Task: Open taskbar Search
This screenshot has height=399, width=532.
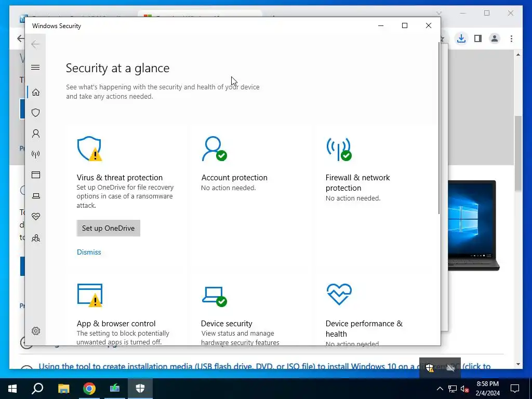Action: (37, 389)
